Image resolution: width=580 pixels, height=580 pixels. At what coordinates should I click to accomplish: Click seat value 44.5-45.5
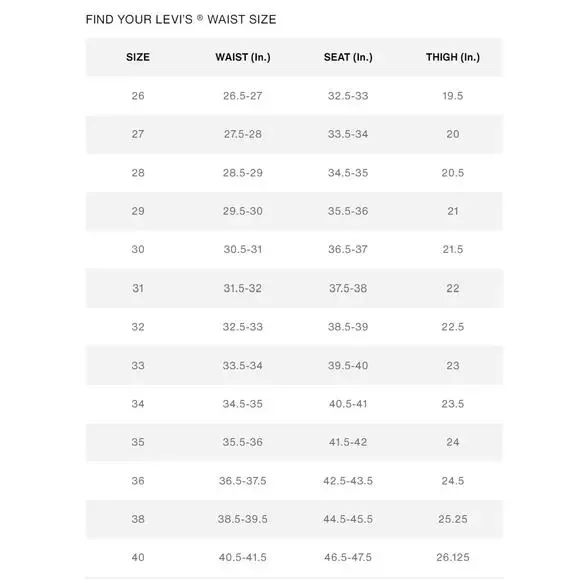click(348, 519)
